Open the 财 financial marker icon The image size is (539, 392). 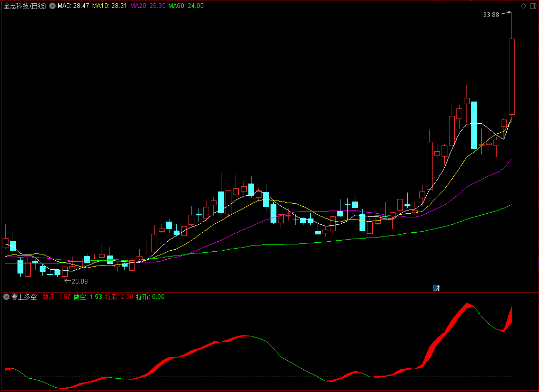(436, 288)
